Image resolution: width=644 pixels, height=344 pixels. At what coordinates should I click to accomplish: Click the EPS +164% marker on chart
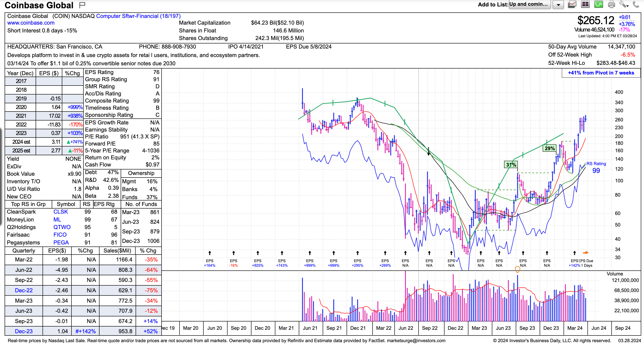(210, 263)
